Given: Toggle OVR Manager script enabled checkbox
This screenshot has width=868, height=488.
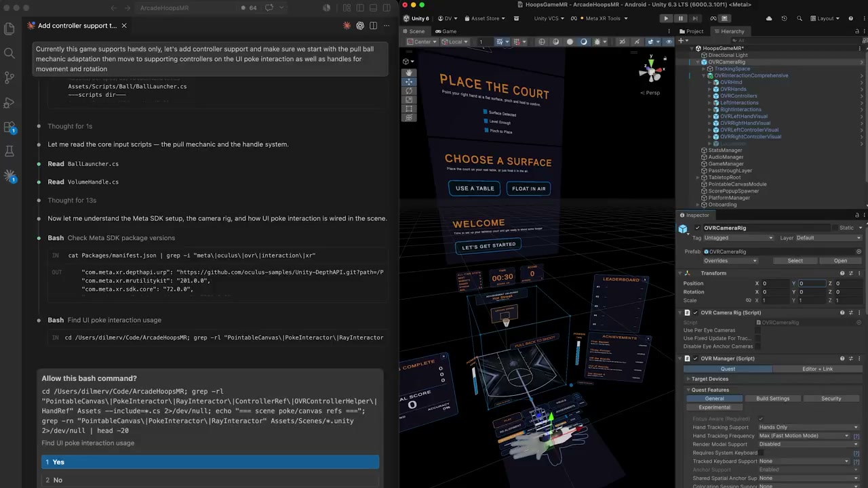Looking at the screenshot, I should pyautogui.click(x=695, y=359).
